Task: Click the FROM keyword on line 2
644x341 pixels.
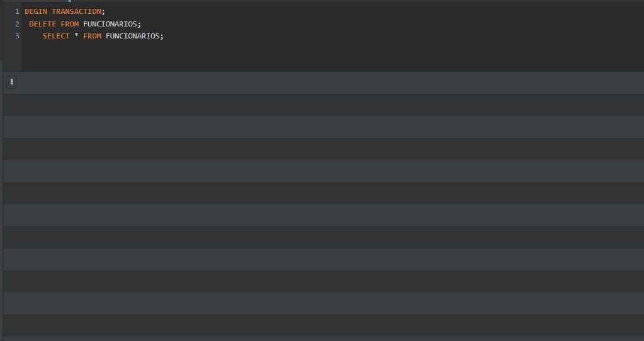Action: click(x=70, y=24)
